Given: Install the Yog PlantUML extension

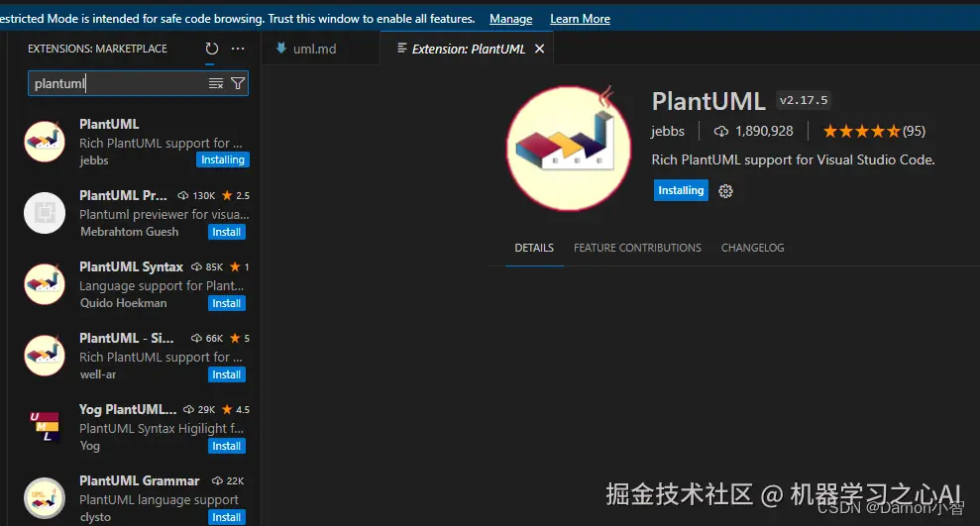Looking at the screenshot, I should pos(226,446).
